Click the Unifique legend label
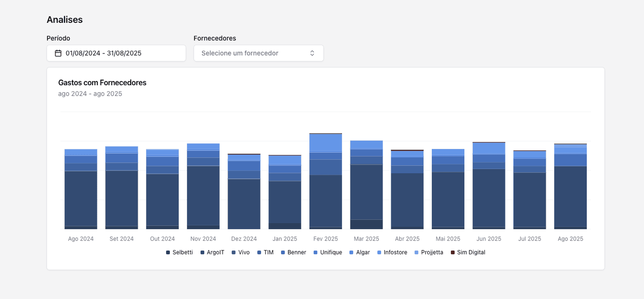This screenshot has height=299, width=644. pos(331,252)
